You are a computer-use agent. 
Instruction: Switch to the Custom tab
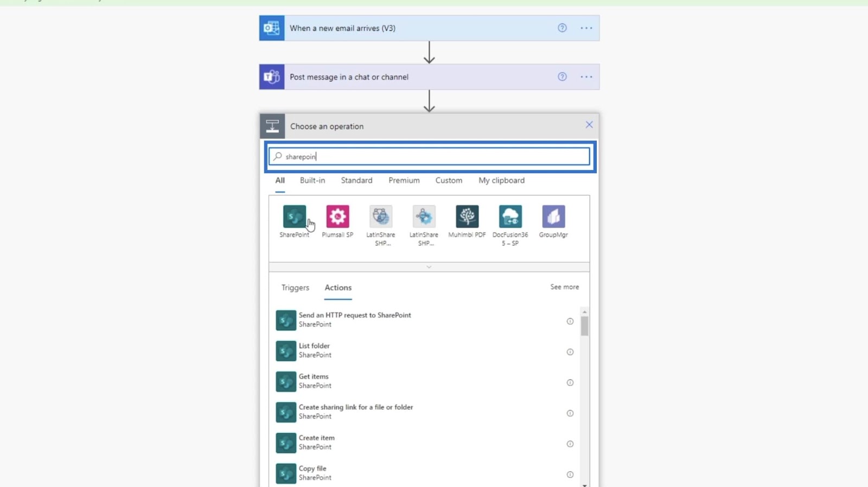point(449,181)
